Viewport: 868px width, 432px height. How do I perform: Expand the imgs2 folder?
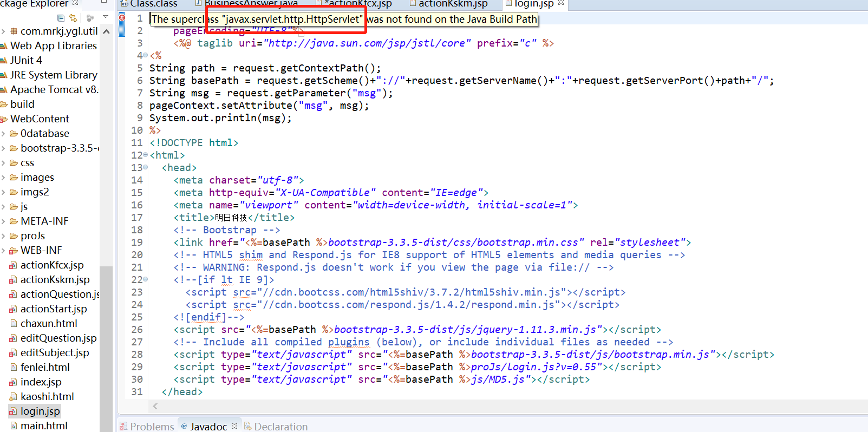point(3,192)
